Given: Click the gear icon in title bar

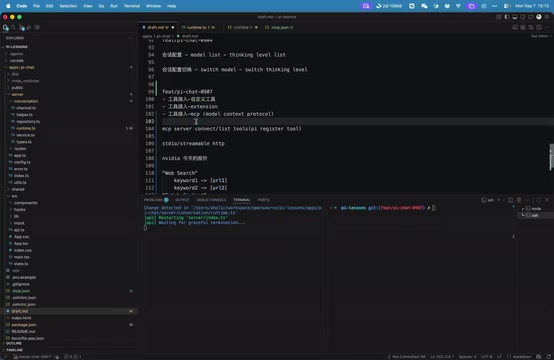Looking at the screenshot, I should (x=547, y=17).
